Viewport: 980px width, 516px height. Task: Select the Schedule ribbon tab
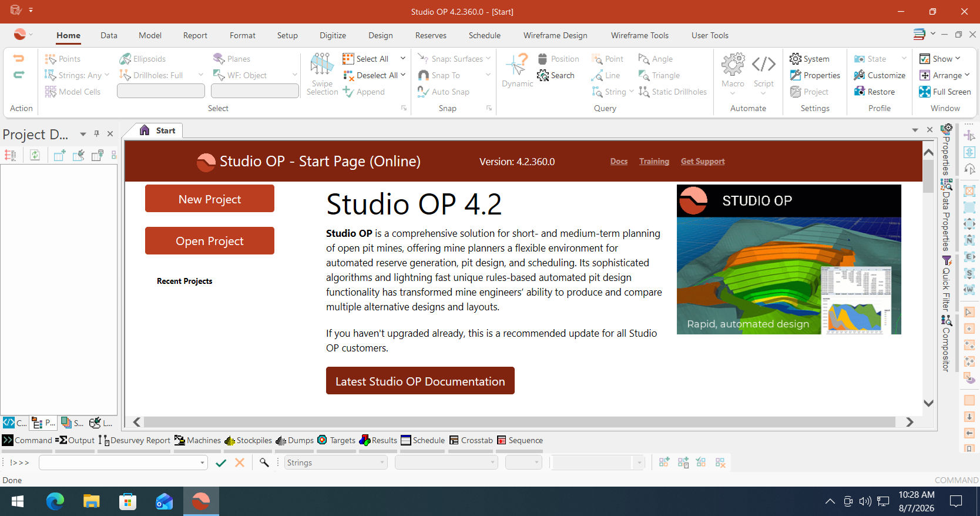click(x=485, y=35)
